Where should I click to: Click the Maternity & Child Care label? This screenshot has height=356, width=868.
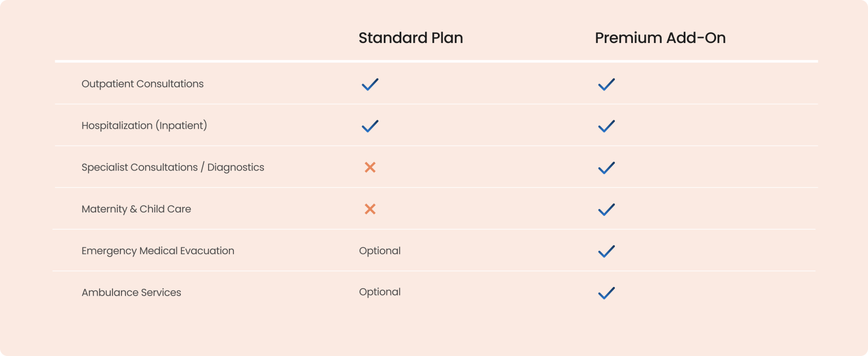136,209
